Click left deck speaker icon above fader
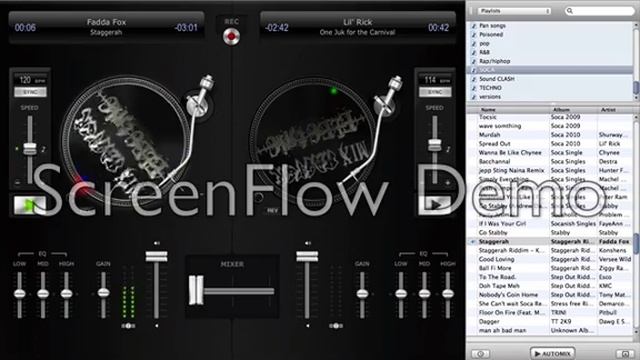Image resolution: width=640 pixels, height=360 pixels. [156, 243]
